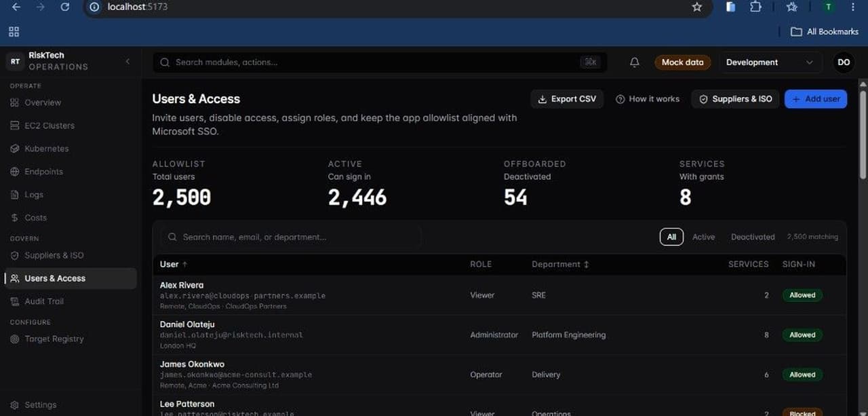Viewport: 868px width, 416px height.
Task: Click Allowed badge for Alex Rivera
Action: tap(802, 295)
